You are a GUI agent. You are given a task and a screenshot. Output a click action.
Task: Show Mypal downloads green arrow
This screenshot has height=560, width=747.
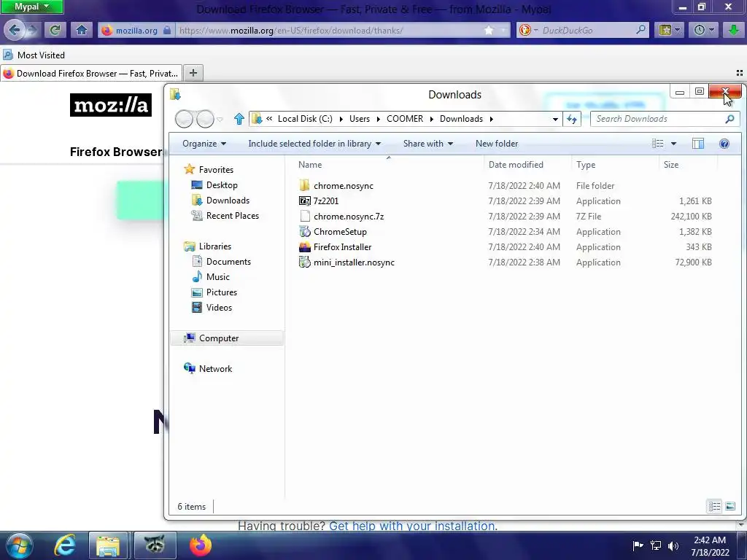click(734, 30)
